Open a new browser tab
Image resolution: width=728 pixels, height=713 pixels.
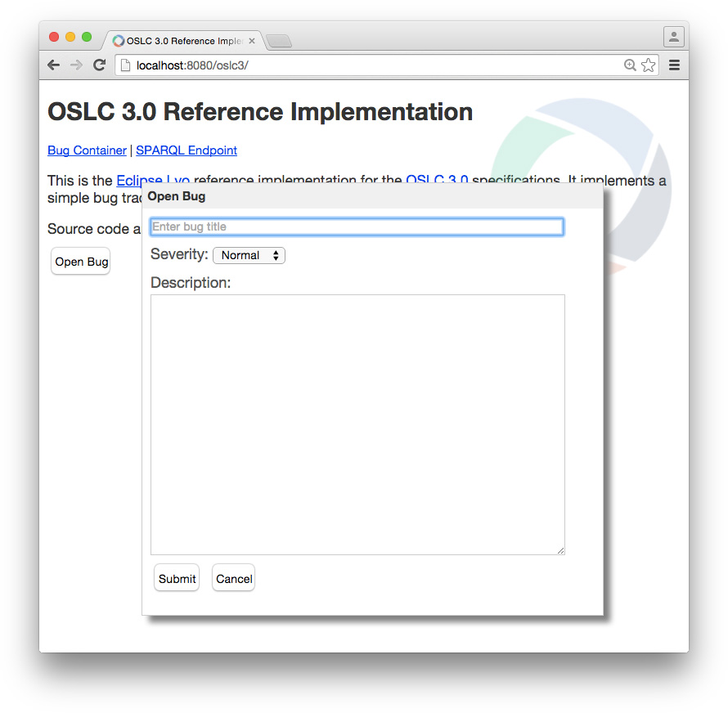[279, 42]
